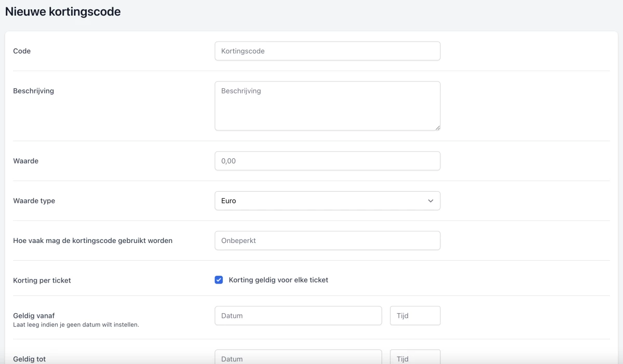The width and height of the screenshot is (623, 364).
Task: Click the Geldig tot label
Action: click(30, 359)
